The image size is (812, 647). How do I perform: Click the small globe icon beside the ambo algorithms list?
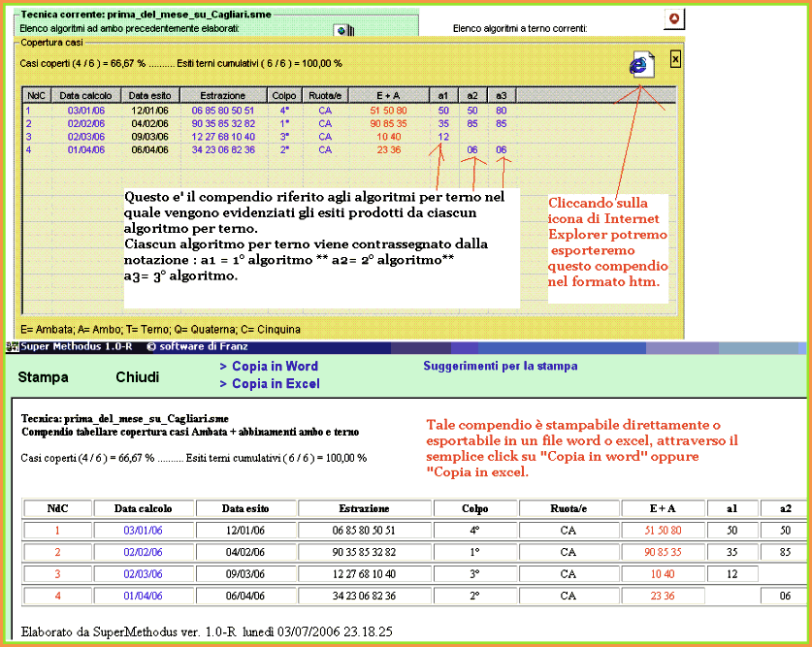click(x=342, y=30)
